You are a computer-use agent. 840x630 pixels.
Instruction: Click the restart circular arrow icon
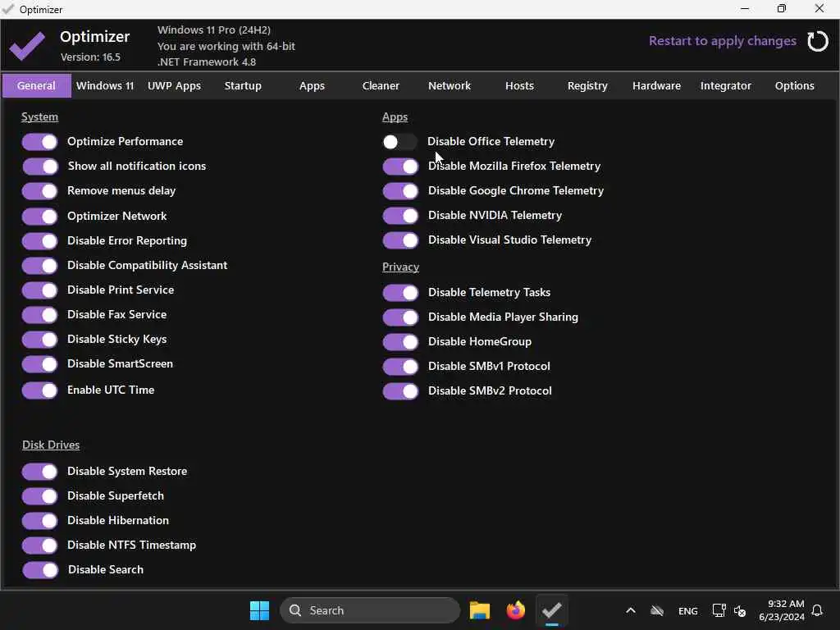818,41
